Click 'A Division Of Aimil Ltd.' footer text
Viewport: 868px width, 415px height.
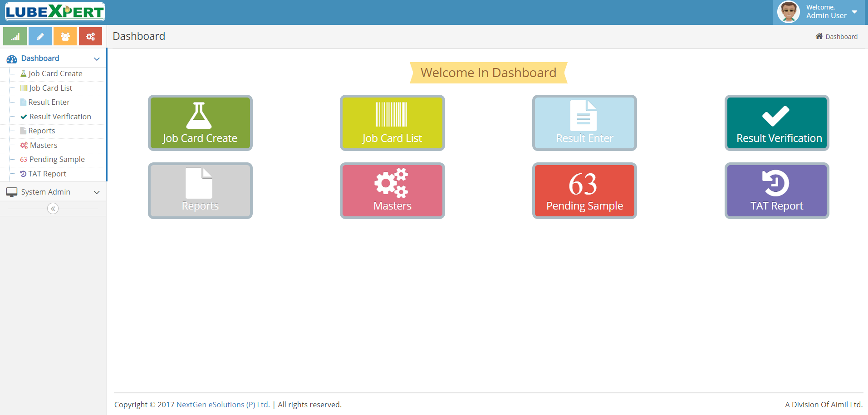point(824,405)
